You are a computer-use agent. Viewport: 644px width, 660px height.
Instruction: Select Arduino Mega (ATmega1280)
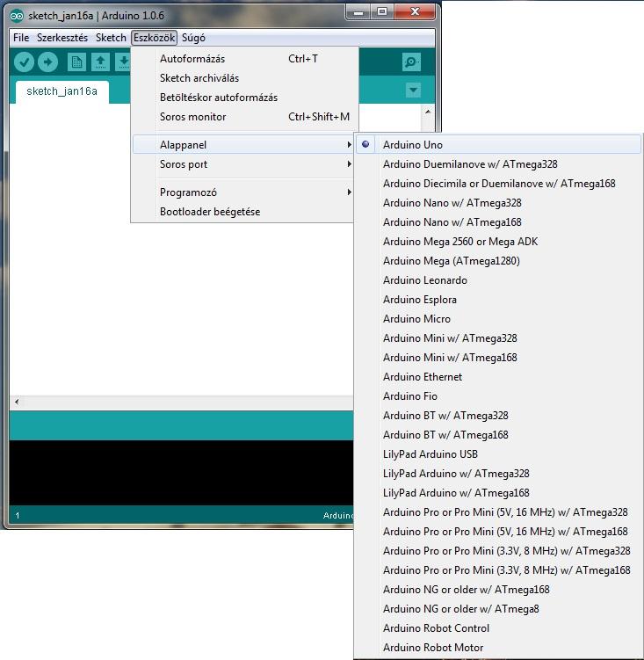pyautogui.click(x=498, y=260)
